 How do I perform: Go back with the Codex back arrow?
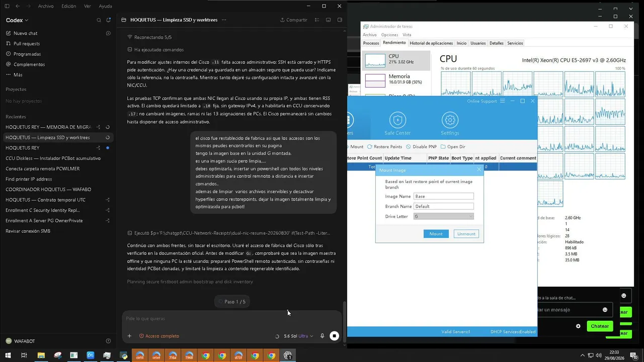click(x=18, y=6)
